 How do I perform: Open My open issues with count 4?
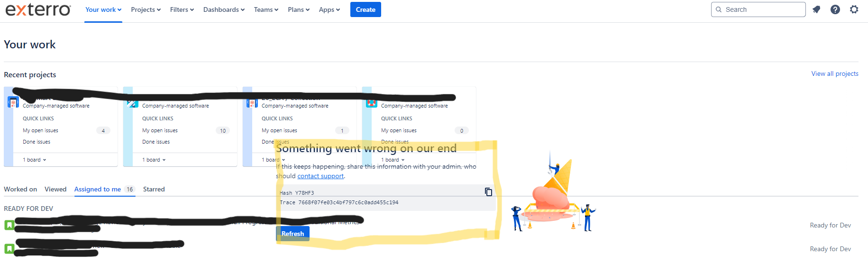pyautogui.click(x=66, y=130)
